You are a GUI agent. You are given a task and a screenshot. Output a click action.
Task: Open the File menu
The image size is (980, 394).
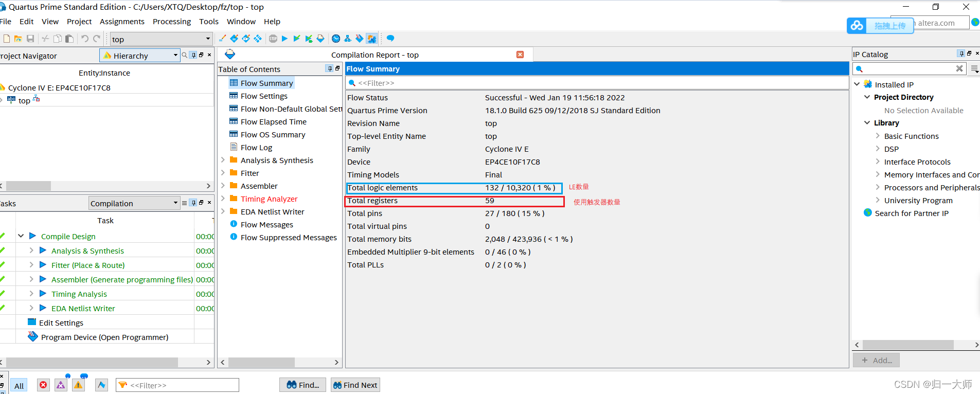point(6,21)
